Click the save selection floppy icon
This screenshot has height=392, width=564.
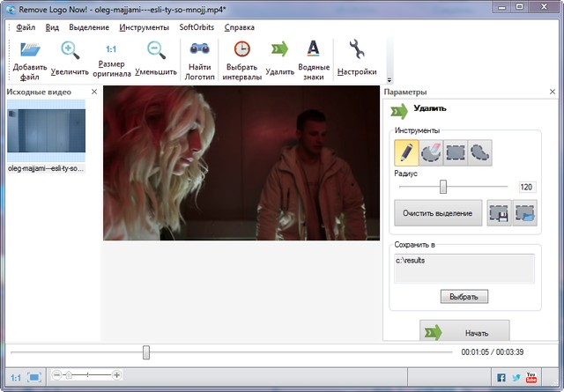[x=500, y=213]
